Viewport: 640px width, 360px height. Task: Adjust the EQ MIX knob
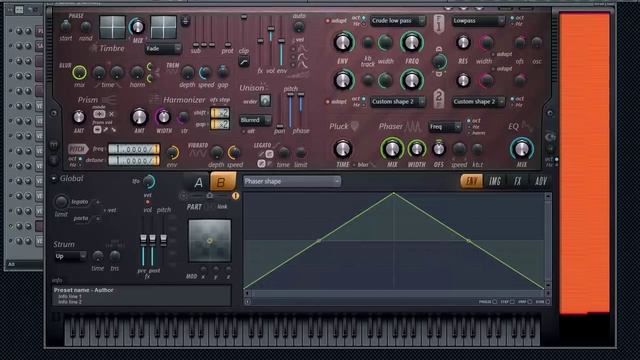coord(522,149)
